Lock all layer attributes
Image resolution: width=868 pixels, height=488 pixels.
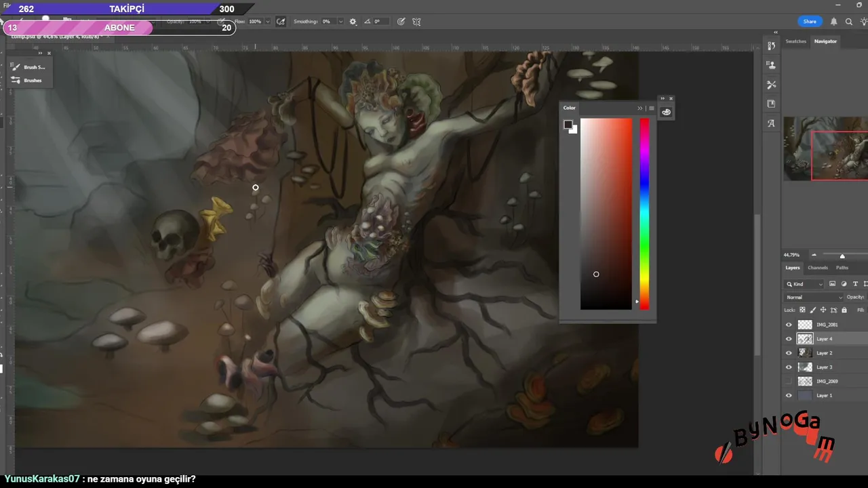[x=844, y=310]
